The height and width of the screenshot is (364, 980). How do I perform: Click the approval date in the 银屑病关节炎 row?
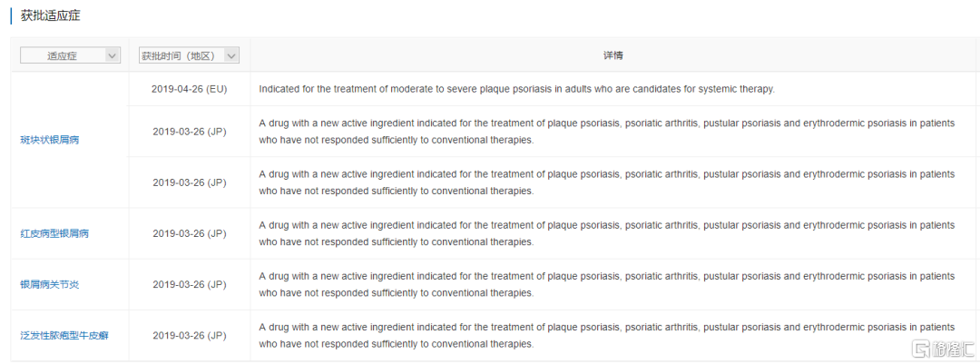[x=189, y=284]
